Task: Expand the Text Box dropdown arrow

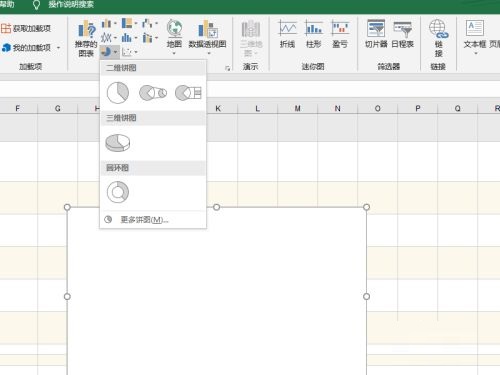Action: [x=476, y=53]
